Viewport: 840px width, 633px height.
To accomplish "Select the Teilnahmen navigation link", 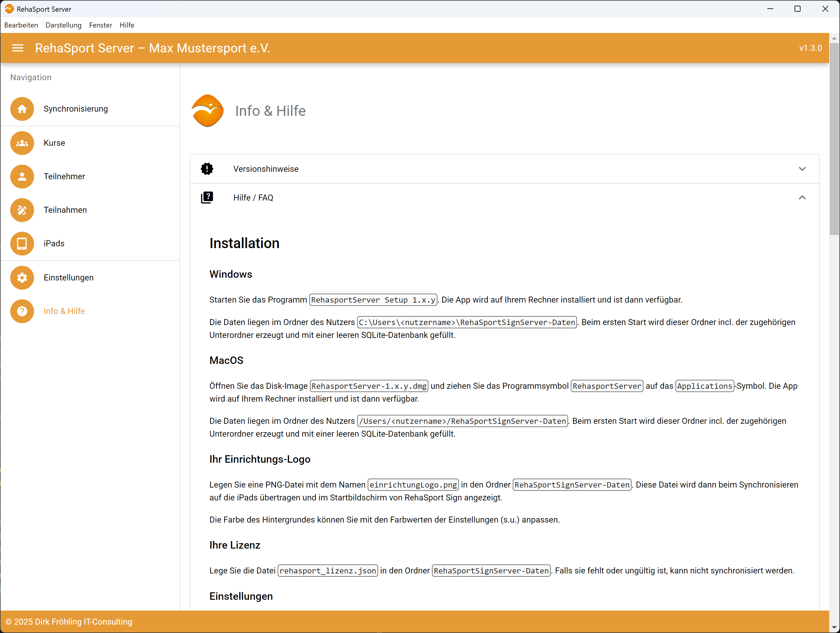I will point(65,210).
